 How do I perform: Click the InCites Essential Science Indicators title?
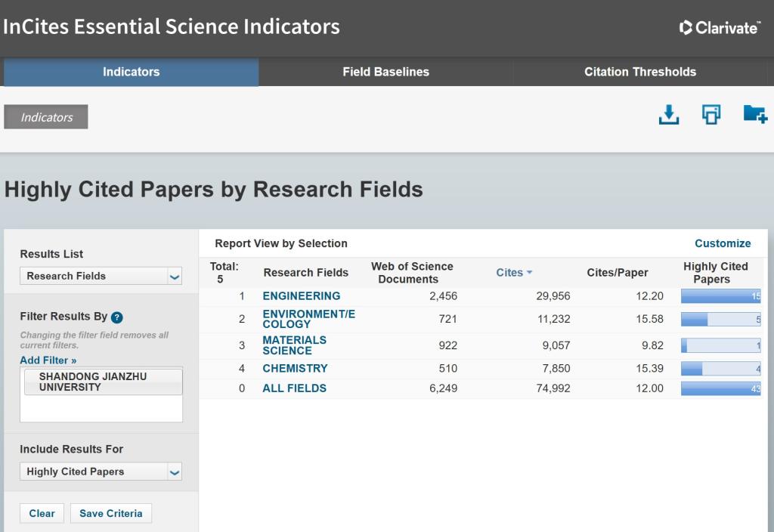tap(172, 26)
